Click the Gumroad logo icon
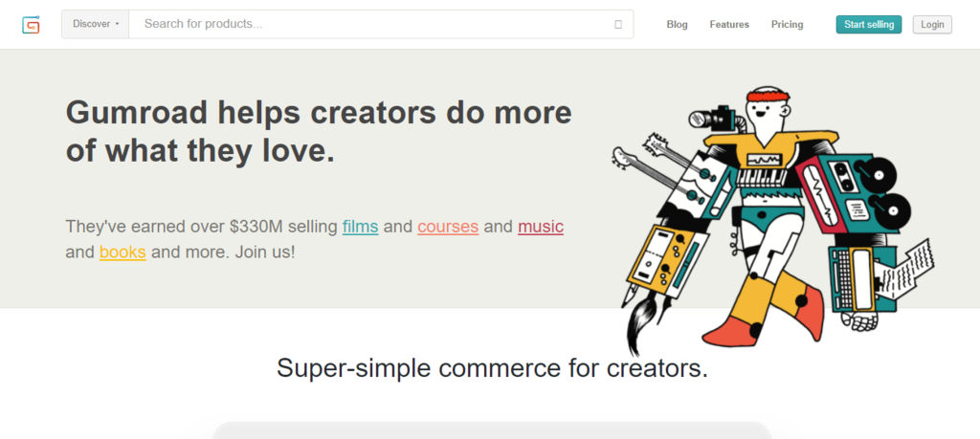Screen dimensions: 980x439 tap(31, 24)
